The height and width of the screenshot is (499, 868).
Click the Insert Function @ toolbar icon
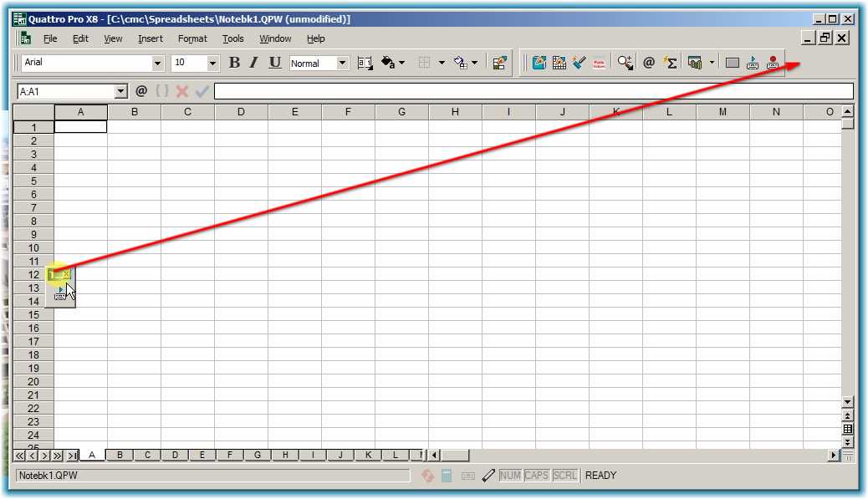click(648, 63)
